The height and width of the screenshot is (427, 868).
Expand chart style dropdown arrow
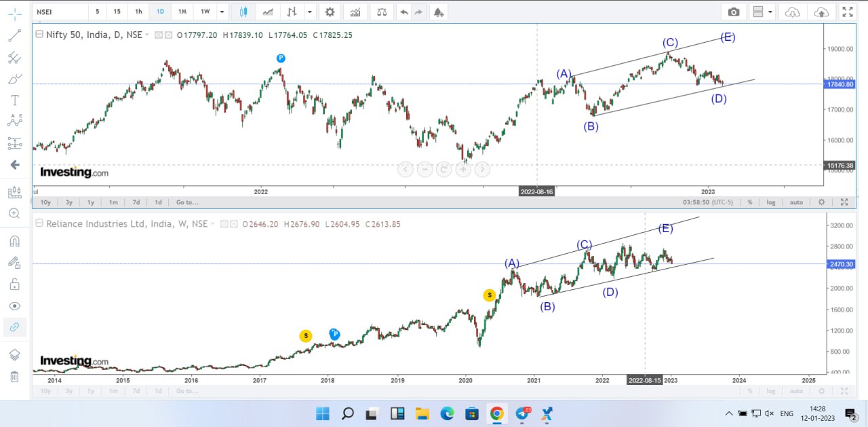tap(310, 12)
